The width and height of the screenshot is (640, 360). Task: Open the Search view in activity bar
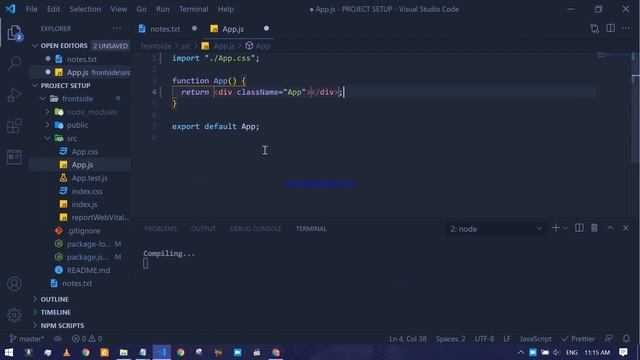tap(14, 63)
